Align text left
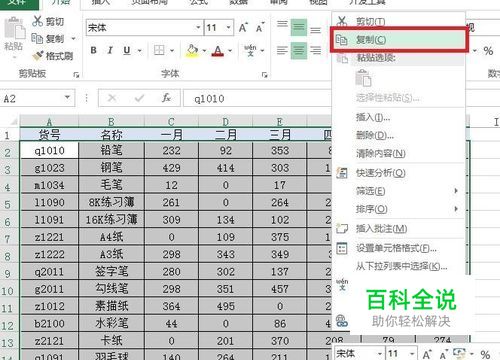Image resolution: width=500 pixels, height=360 pixels. [x=282, y=50]
